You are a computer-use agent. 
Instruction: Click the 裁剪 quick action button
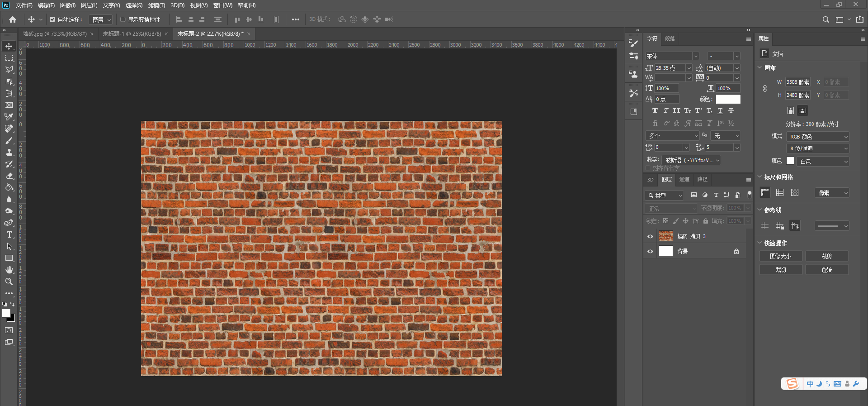pos(827,256)
